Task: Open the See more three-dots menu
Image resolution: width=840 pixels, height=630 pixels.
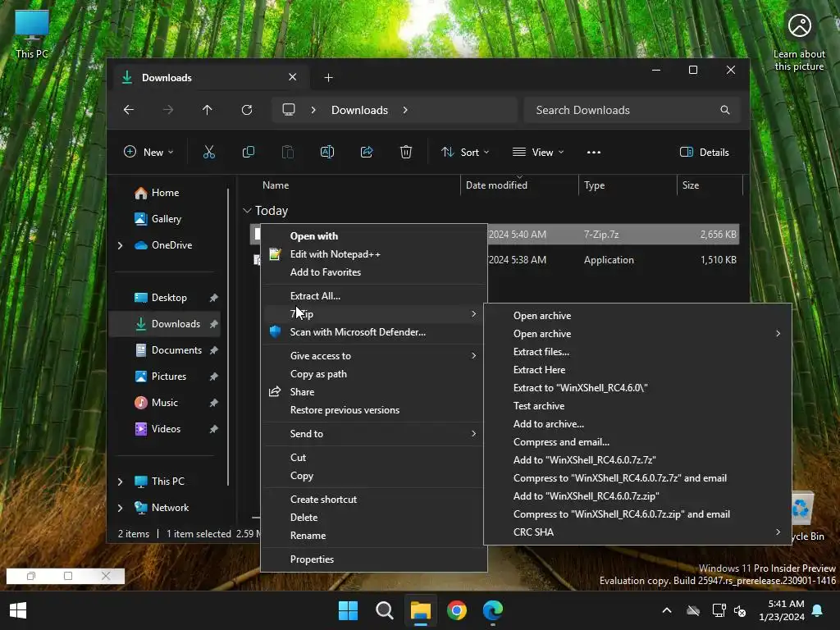Action: point(594,152)
